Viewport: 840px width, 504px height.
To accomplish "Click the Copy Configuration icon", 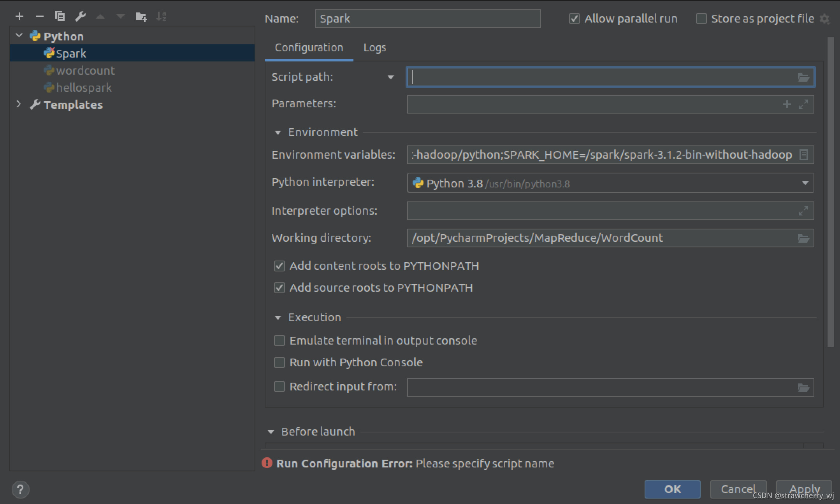I will pos(60,16).
